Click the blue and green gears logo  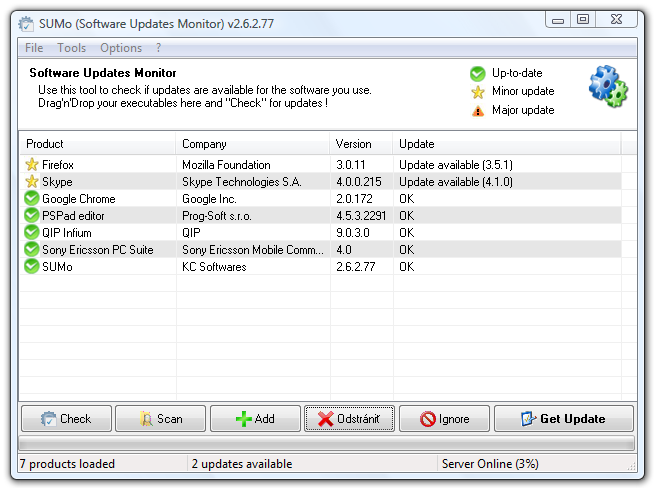point(609,86)
